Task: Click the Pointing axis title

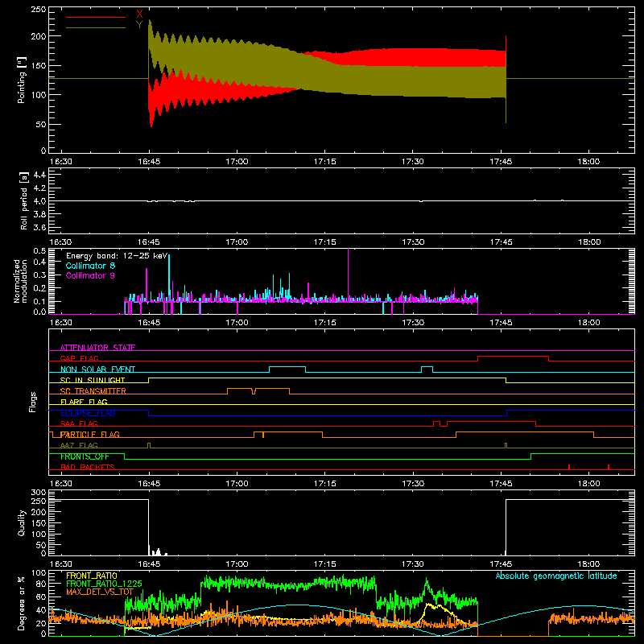Action: click(22, 80)
